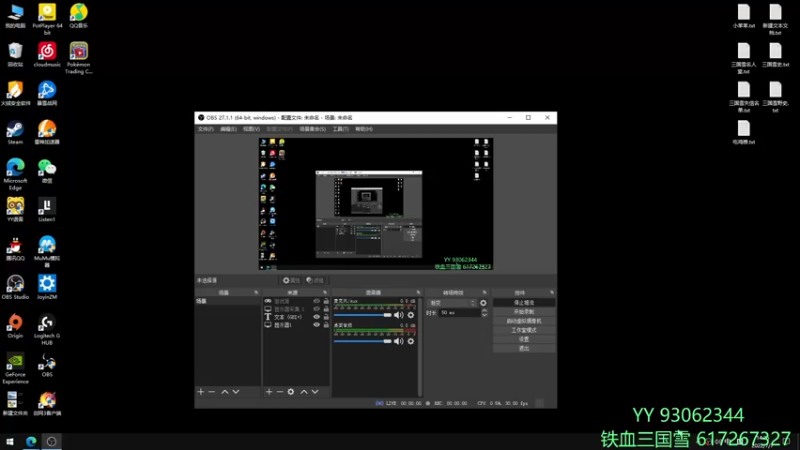This screenshot has height=450, width=800.
Task: Select the GeForce Experience desktop icon
Action: [x=15, y=369]
